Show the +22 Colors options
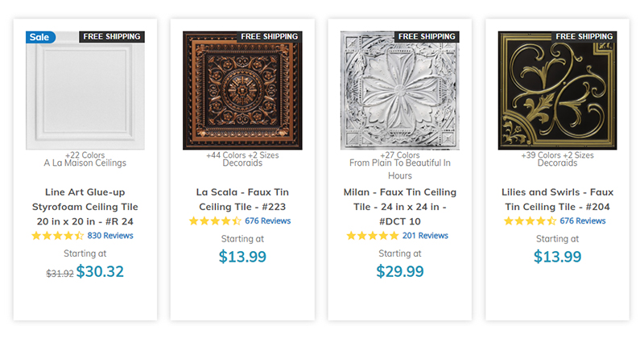 [85, 155]
